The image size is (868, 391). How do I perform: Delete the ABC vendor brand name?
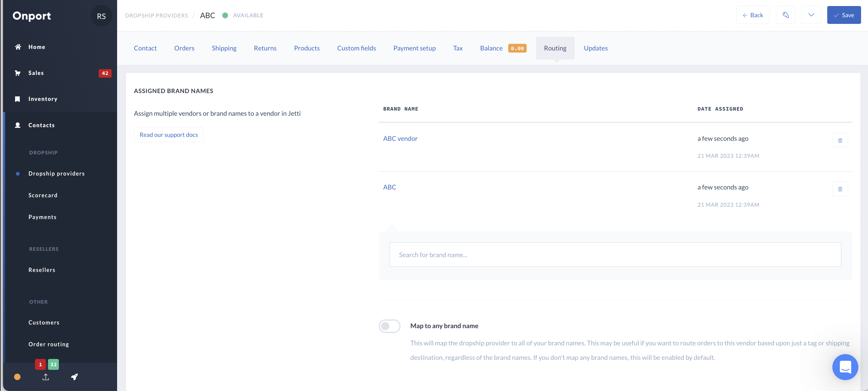[840, 140]
